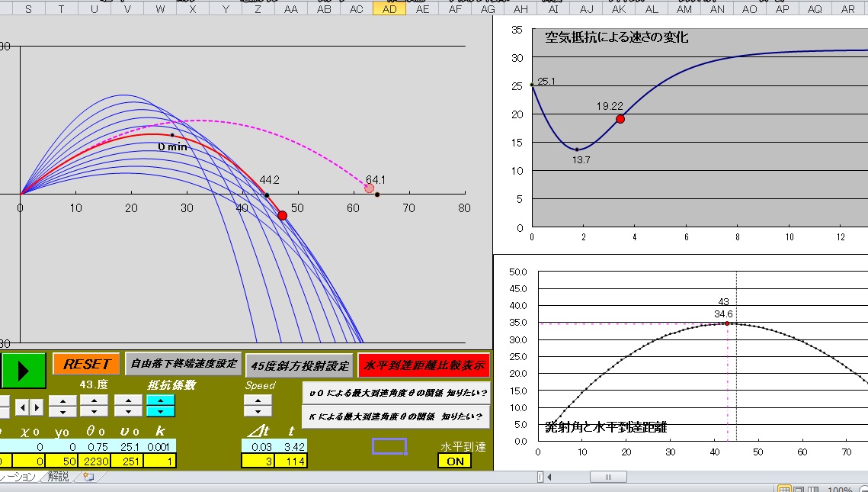The height and width of the screenshot is (492, 868).
Task: Toggle the 水平到達 ON cell
Action: click(455, 461)
